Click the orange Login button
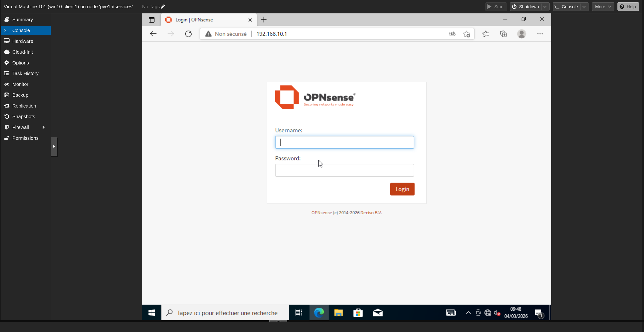This screenshot has height=332, width=644. pyautogui.click(x=402, y=189)
